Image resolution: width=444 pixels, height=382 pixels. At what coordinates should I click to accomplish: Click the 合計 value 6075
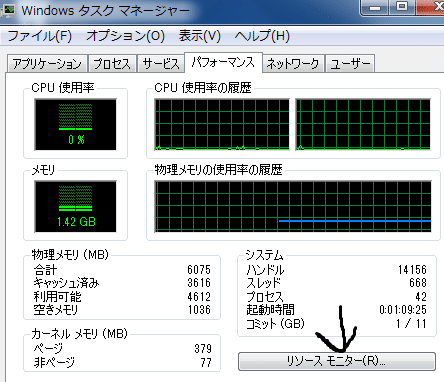(x=199, y=269)
